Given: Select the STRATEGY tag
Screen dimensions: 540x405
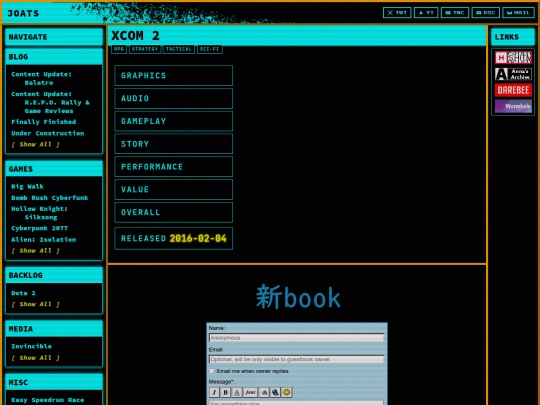Looking at the screenshot, I should pyautogui.click(x=145, y=49).
